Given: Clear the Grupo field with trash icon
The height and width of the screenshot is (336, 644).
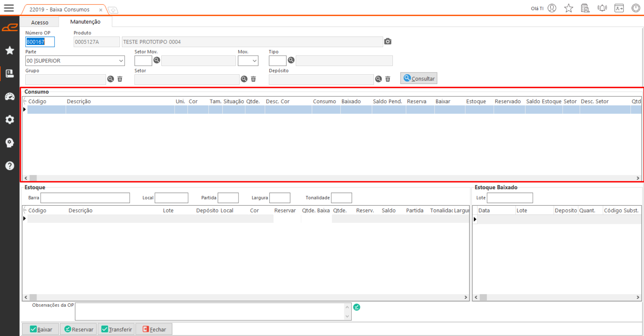Looking at the screenshot, I should click(120, 79).
